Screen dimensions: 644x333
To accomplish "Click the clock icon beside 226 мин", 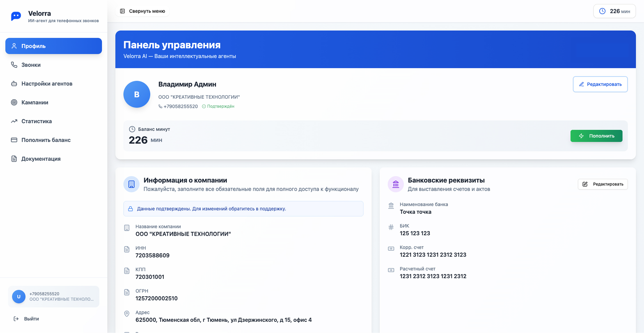I will click(602, 11).
